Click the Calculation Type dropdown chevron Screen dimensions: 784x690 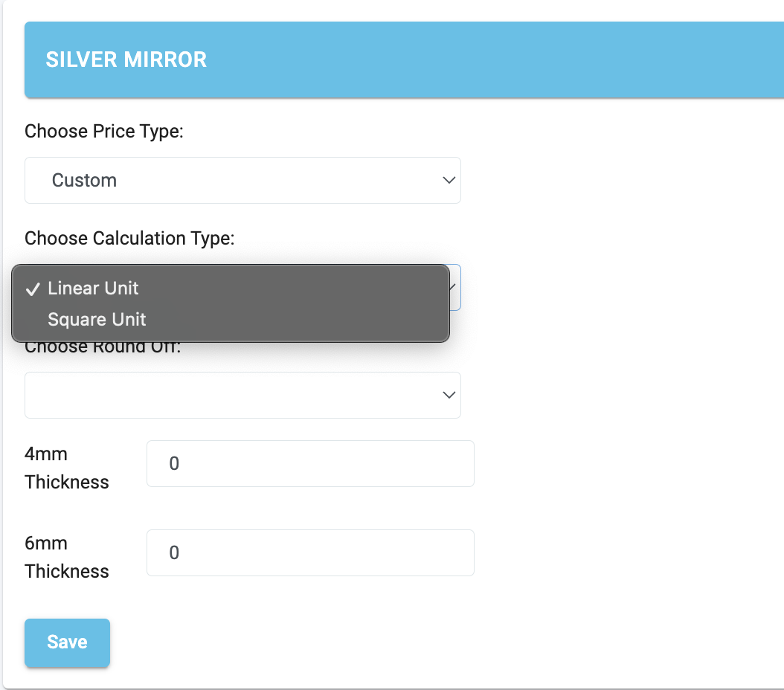point(453,287)
